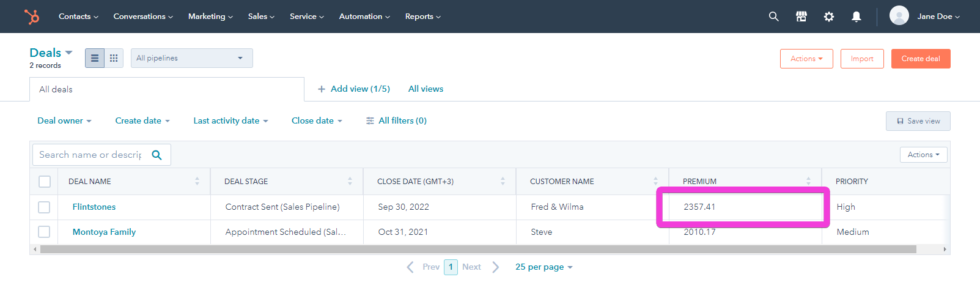The height and width of the screenshot is (285, 980).
Task: Expand the All pipelines dropdown
Action: 191,58
